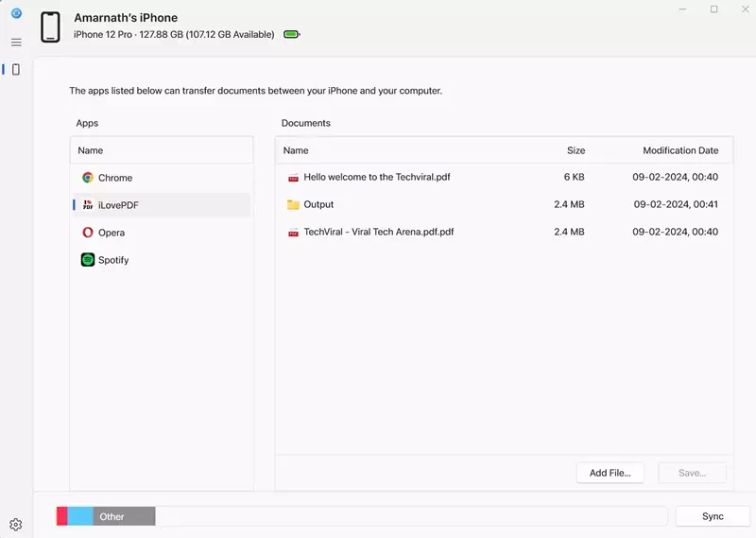Image resolution: width=756 pixels, height=538 pixels.
Task: Click the Opera app icon
Action: coord(88,233)
